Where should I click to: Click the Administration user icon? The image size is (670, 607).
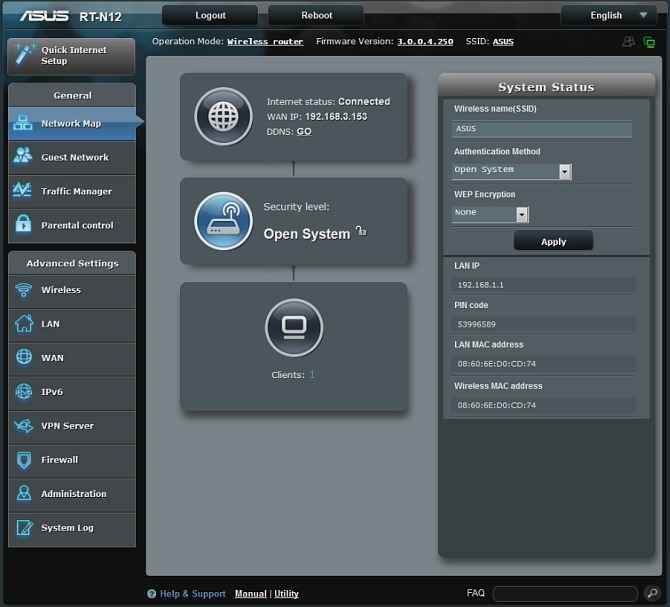point(24,493)
